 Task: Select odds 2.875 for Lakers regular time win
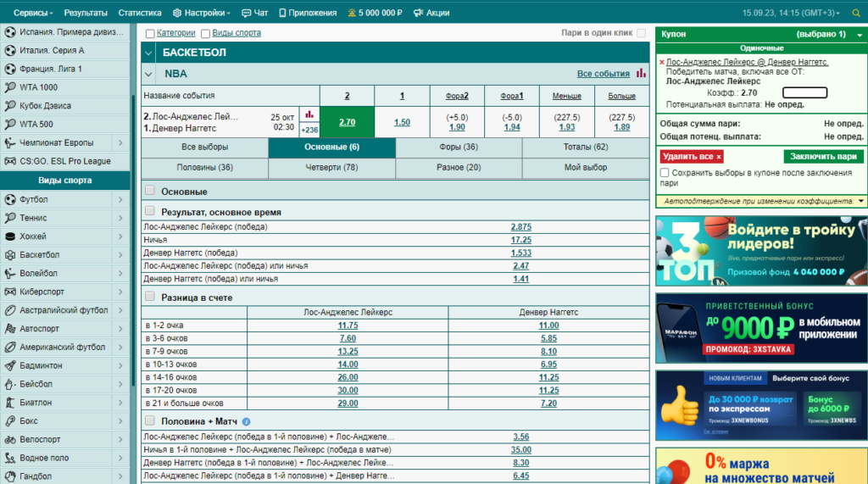click(x=521, y=227)
